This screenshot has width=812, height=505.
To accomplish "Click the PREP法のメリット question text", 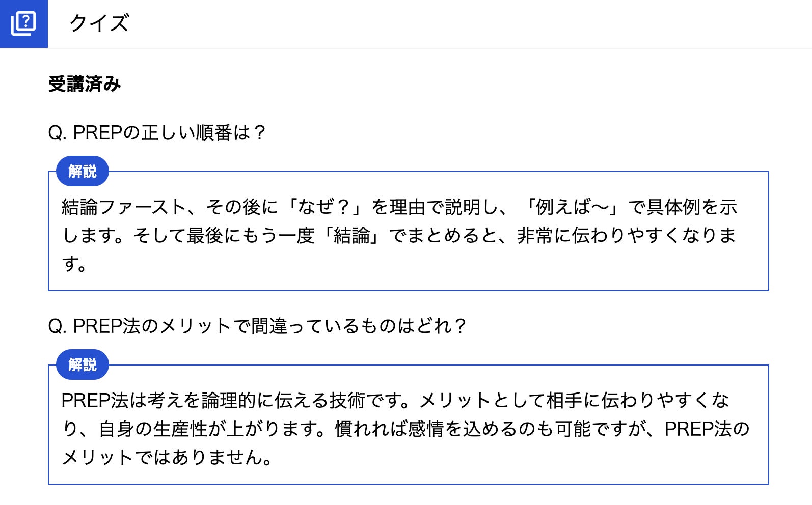I will [x=257, y=326].
